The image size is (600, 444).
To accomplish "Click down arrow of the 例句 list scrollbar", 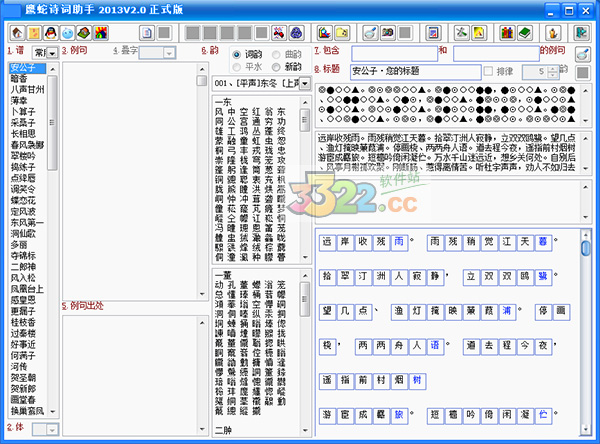I will 202,294.
